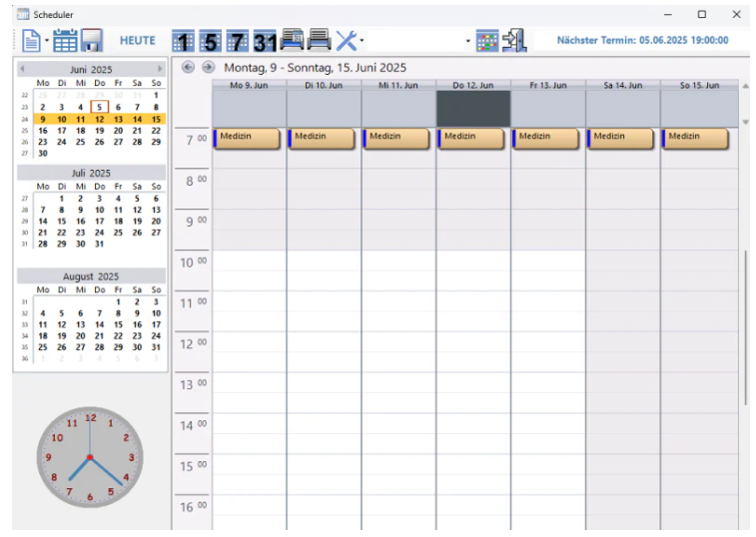
Task: Open dropdown arrow next to new document icon
Action: tap(47, 41)
